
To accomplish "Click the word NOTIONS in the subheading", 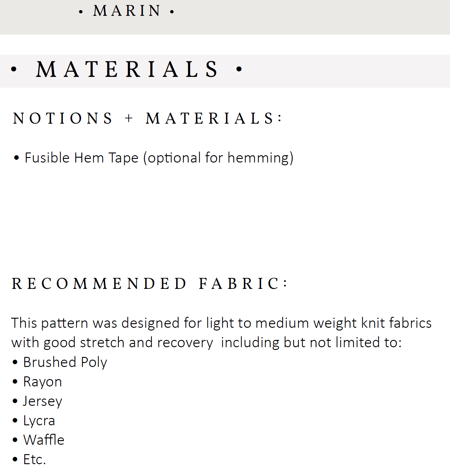I will tap(63, 118).
